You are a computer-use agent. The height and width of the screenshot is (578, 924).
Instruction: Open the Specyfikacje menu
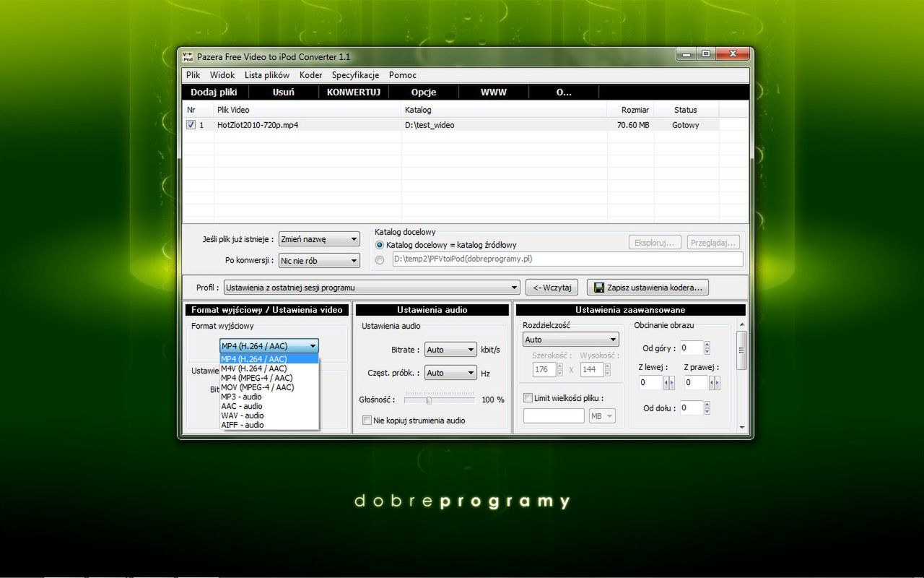point(355,75)
